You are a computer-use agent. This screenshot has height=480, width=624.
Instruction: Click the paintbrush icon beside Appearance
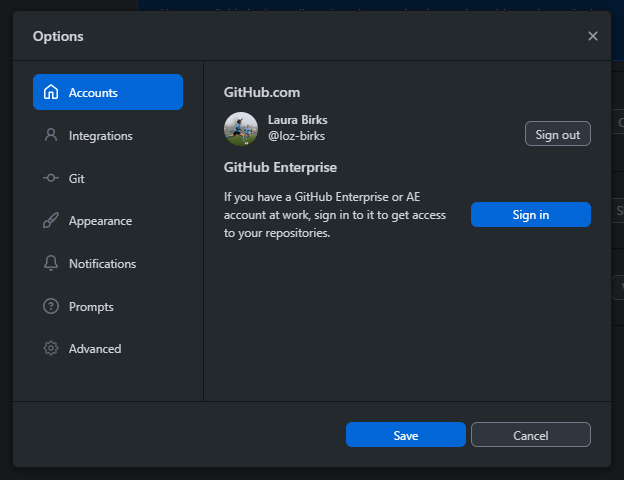point(51,221)
